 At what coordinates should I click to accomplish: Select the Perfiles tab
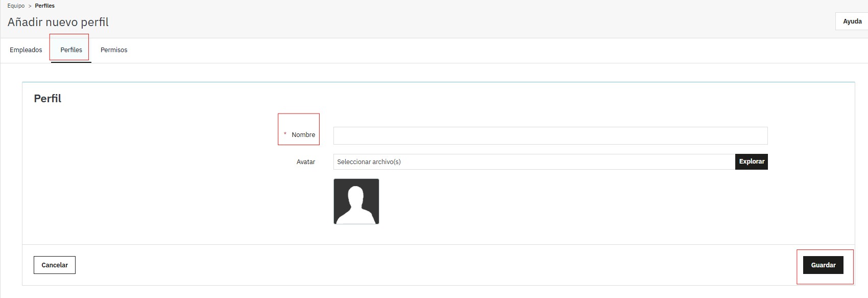(71, 50)
